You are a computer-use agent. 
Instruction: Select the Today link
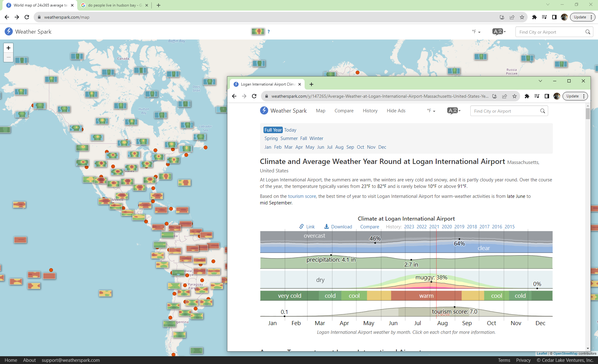pos(290,130)
